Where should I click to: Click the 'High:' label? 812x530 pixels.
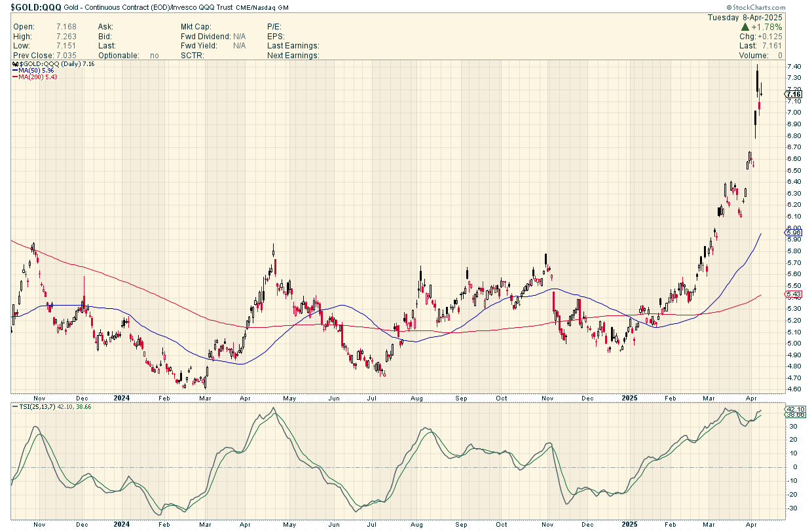[24, 37]
